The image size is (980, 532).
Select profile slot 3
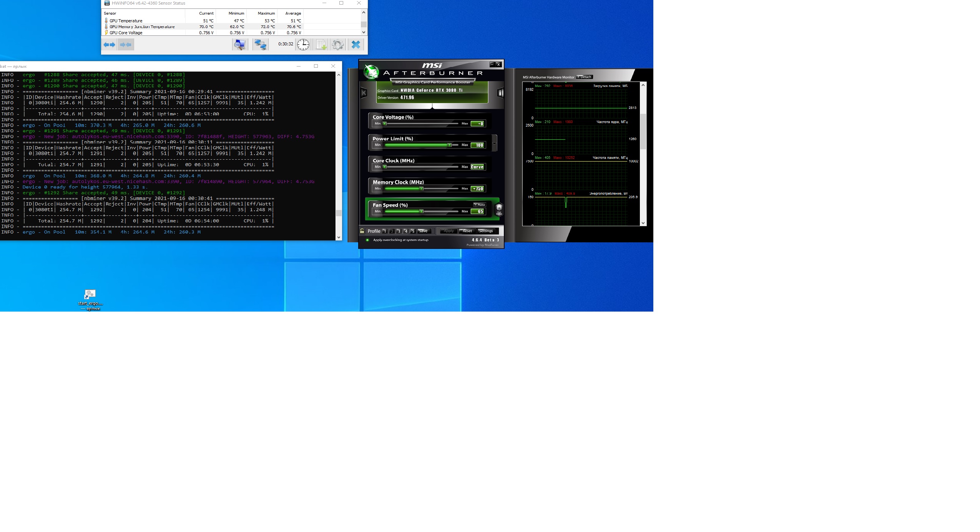(399, 231)
